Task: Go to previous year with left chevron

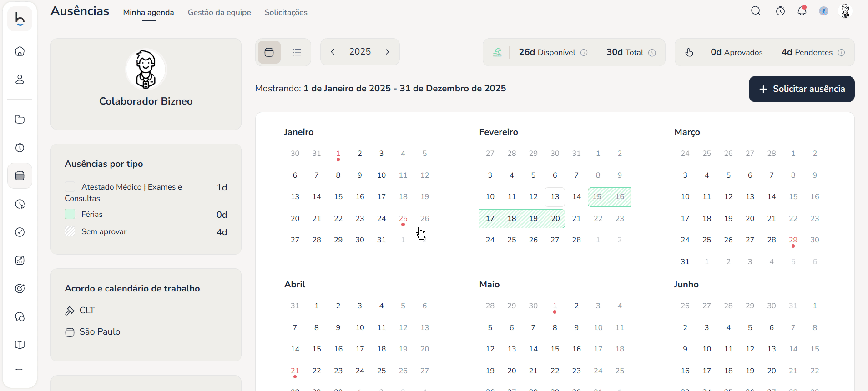Action: [333, 52]
